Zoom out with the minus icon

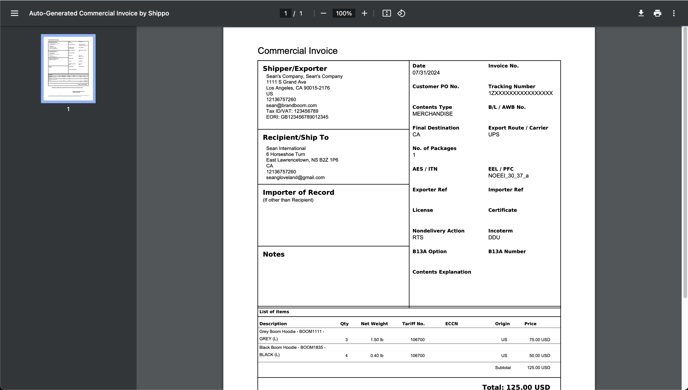pos(323,13)
